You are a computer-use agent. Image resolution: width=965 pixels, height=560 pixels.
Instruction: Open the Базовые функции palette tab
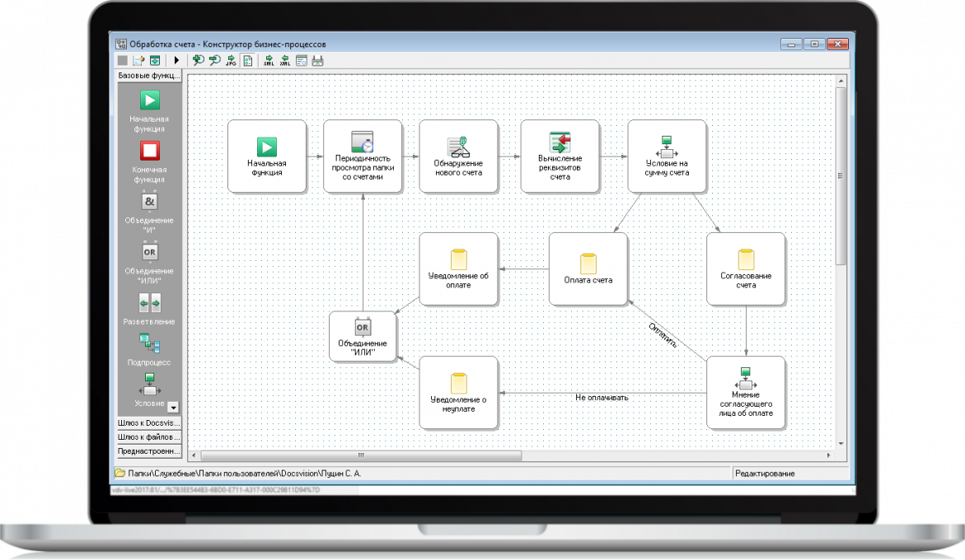pyautogui.click(x=148, y=76)
